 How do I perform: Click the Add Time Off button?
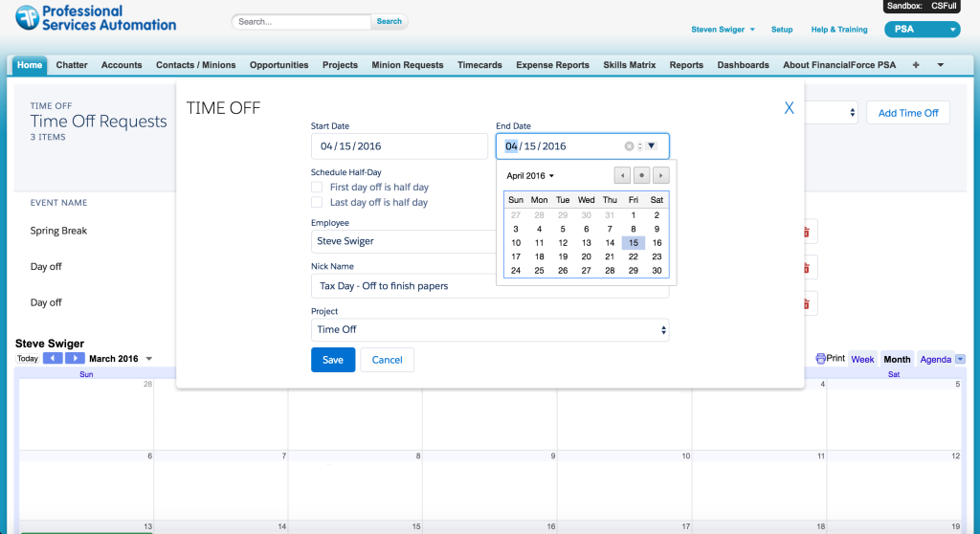[908, 113]
